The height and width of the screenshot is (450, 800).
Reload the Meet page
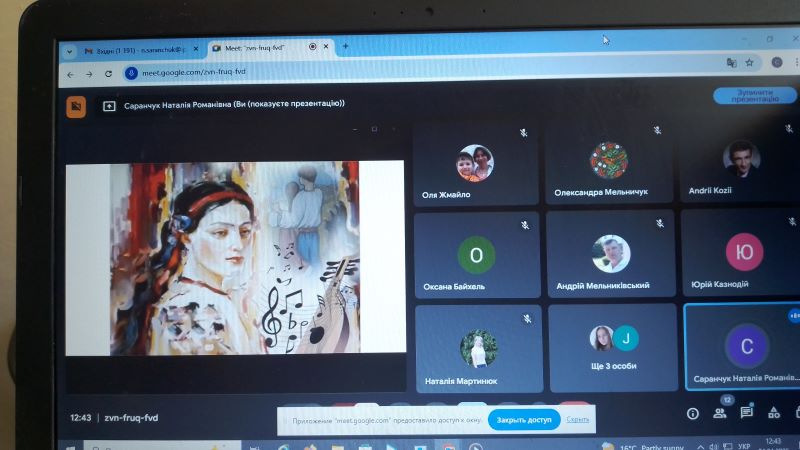(108, 73)
